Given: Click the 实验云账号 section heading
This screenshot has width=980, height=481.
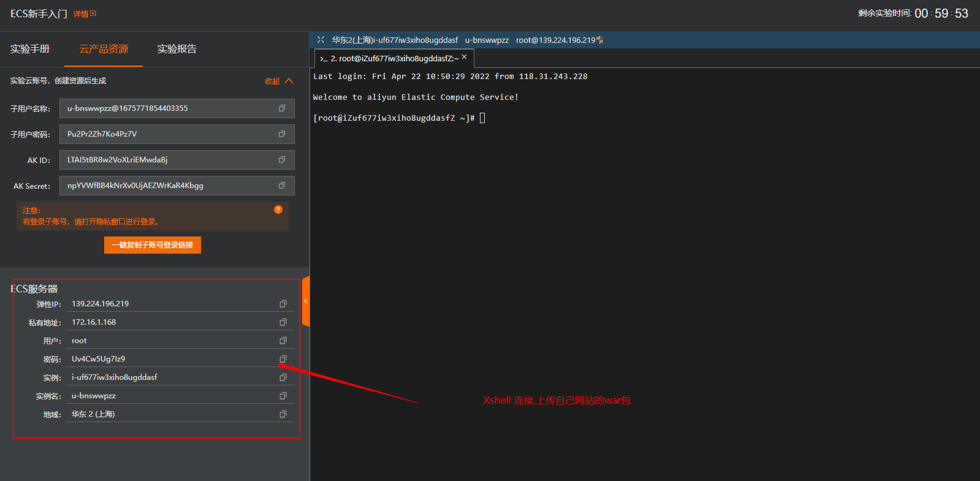Looking at the screenshot, I should (58, 81).
